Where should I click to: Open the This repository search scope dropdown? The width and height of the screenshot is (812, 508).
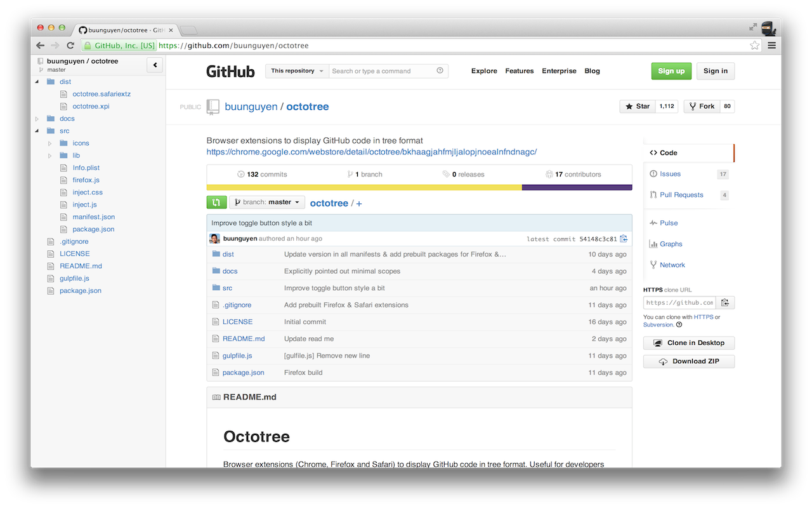(296, 71)
